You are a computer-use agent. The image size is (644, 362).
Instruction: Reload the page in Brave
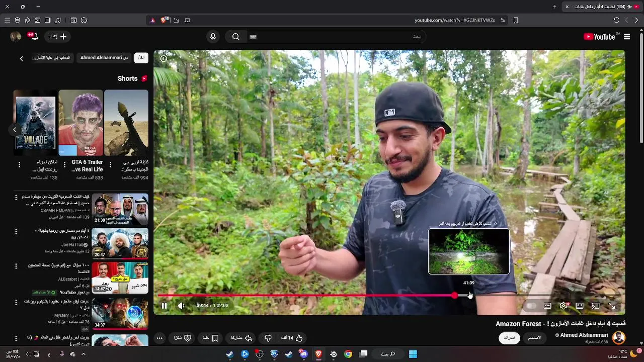click(x=616, y=20)
